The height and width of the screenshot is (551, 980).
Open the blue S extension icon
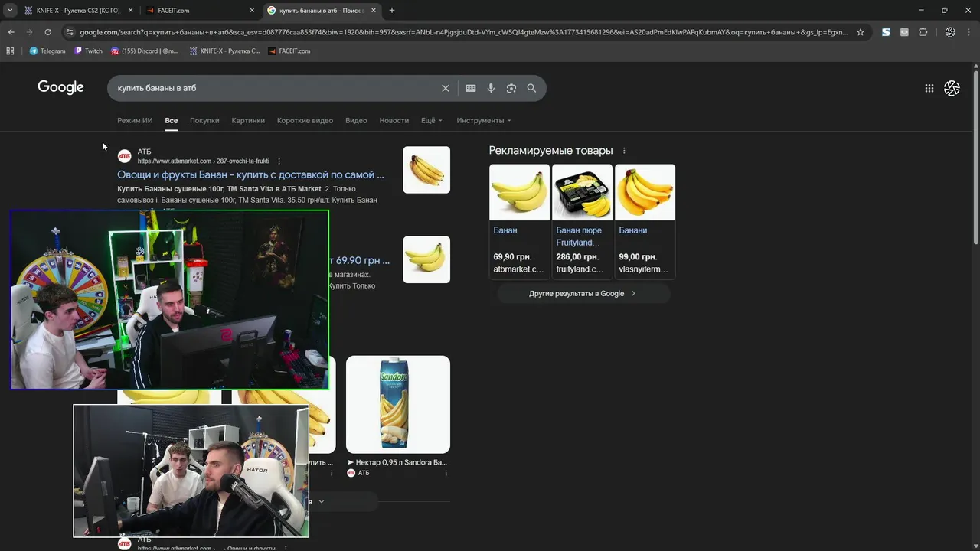(886, 32)
